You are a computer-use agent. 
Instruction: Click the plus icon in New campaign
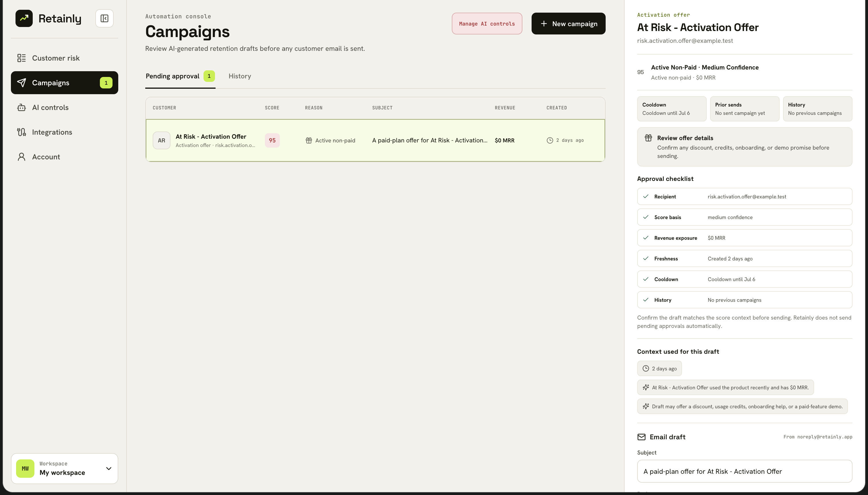(544, 24)
